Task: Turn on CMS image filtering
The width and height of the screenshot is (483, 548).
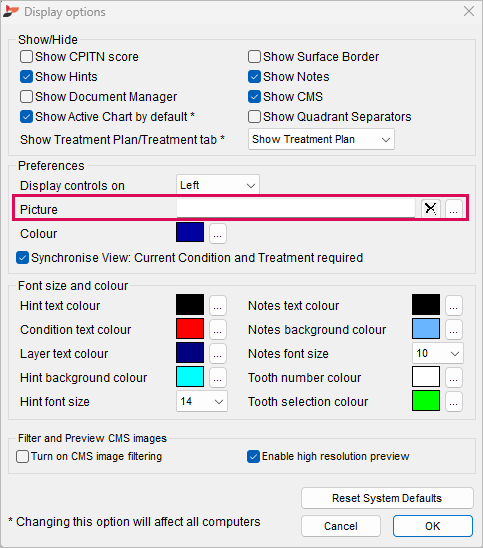Action: (22, 456)
